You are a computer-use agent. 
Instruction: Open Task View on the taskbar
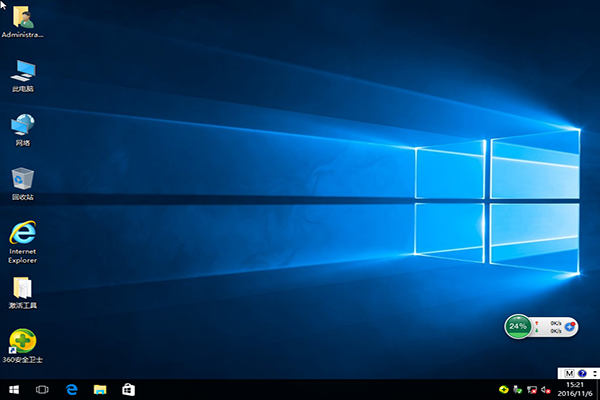[x=43, y=388]
